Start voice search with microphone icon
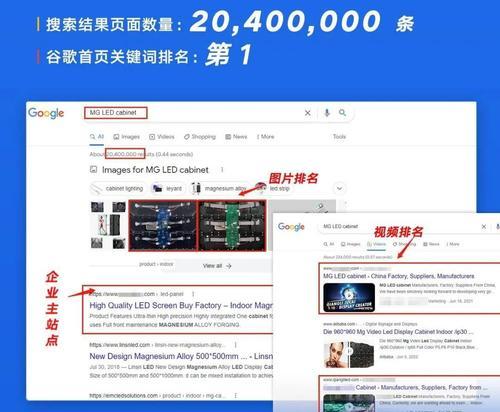The width and height of the screenshot is (500, 412). point(327,113)
